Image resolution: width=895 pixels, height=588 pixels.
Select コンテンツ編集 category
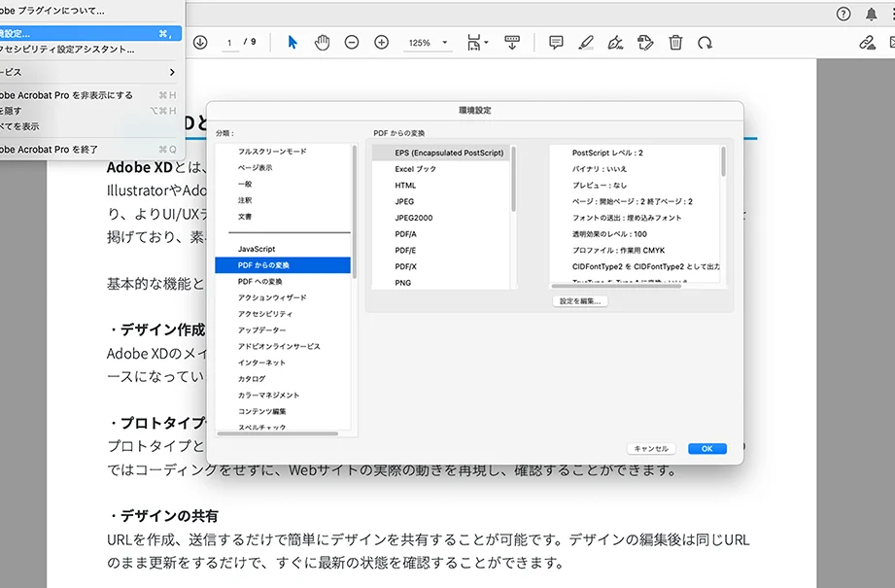[x=283, y=411]
